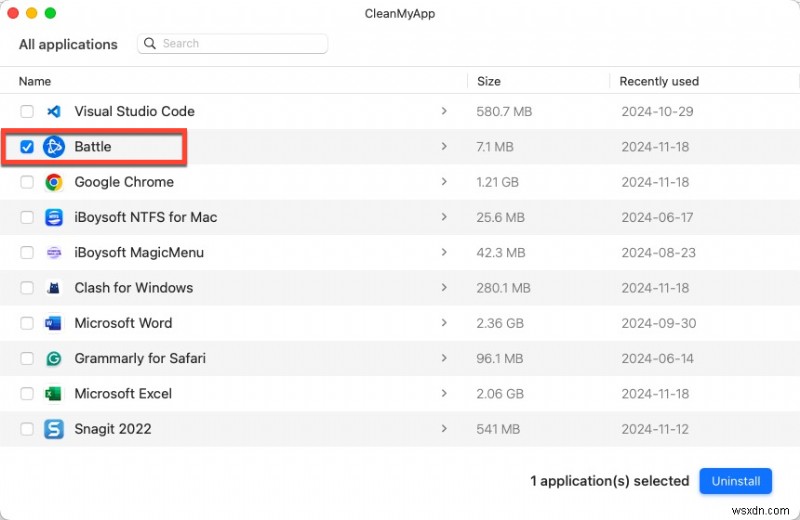The width and height of the screenshot is (800, 520).
Task: Tick the Snagit 2022 checkbox
Action: [27, 429]
